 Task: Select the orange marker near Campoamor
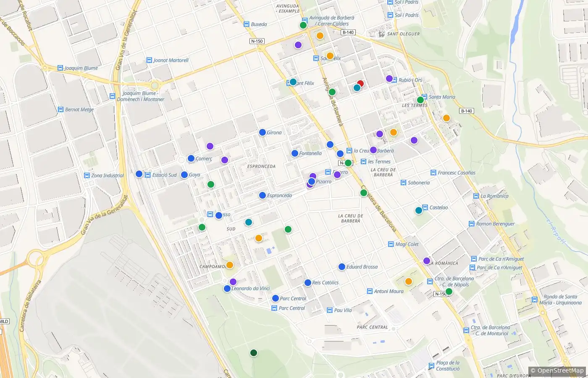click(230, 265)
